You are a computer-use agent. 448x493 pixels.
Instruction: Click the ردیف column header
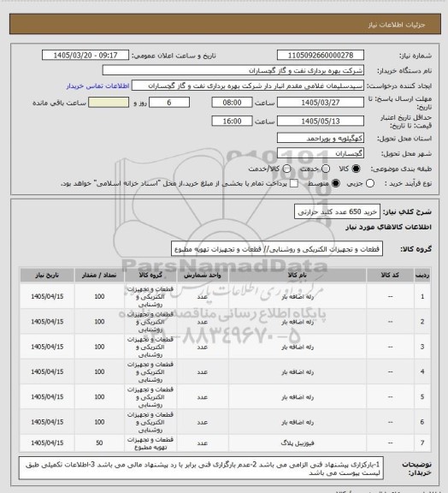pos(422,275)
